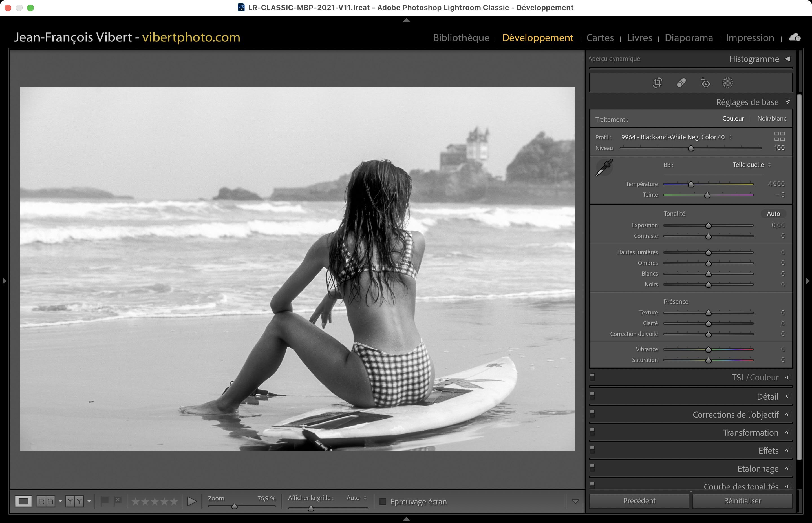Switch to the Bibliothèque module
This screenshot has height=523, width=812.
point(461,38)
